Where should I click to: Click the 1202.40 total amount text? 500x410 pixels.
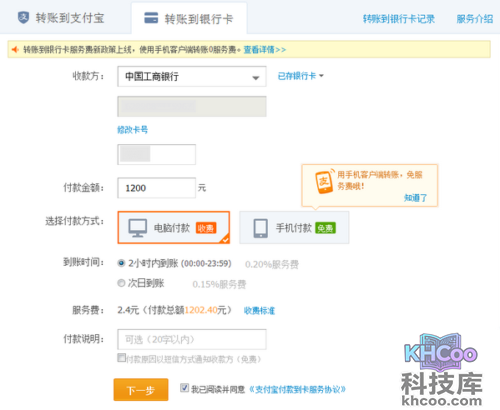tap(201, 310)
